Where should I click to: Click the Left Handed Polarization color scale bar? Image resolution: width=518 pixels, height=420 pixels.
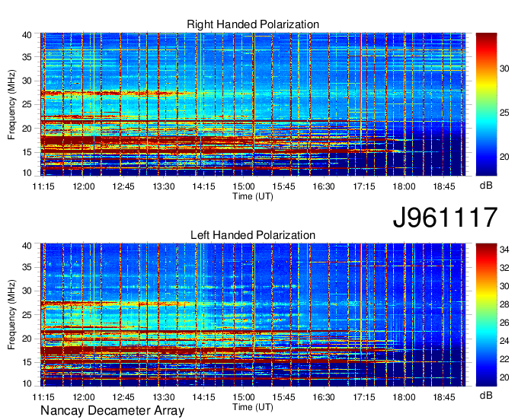click(486, 315)
